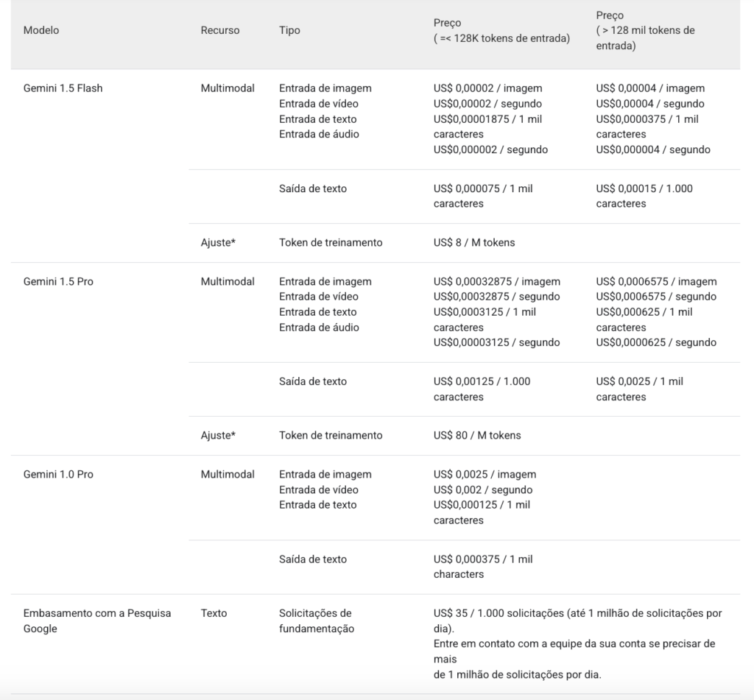Image resolution: width=754 pixels, height=700 pixels.
Task: Click the US$ 80 / M tokens price
Action: 477,435
